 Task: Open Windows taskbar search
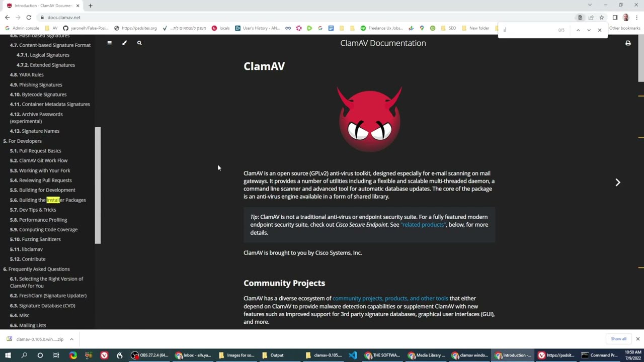click(x=24, y=355)
